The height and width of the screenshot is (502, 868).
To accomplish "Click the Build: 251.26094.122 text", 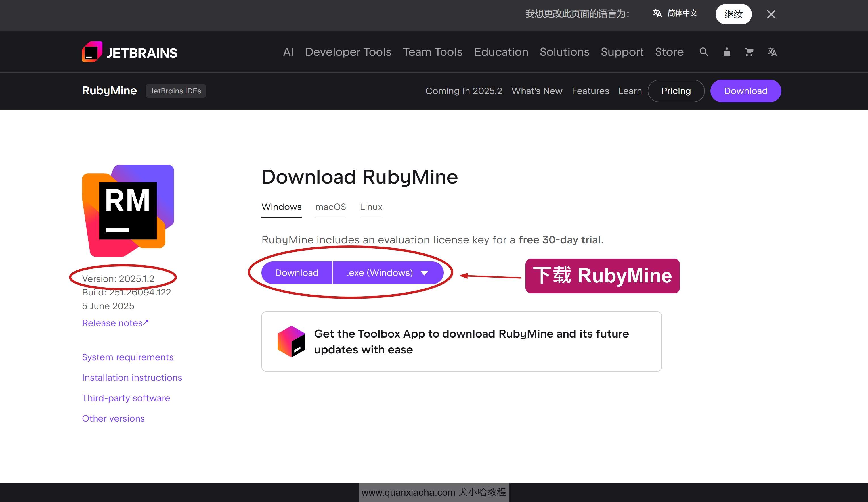I will [126, 292].
